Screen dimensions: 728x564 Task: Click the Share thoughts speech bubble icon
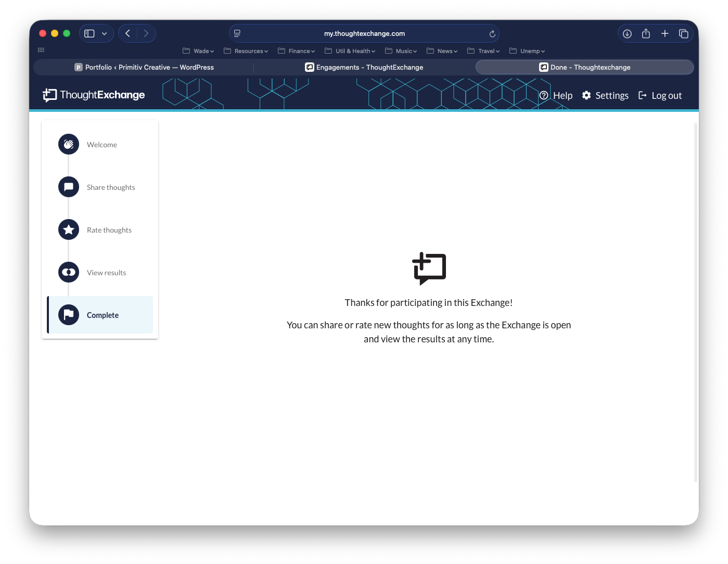coord(69,187)
